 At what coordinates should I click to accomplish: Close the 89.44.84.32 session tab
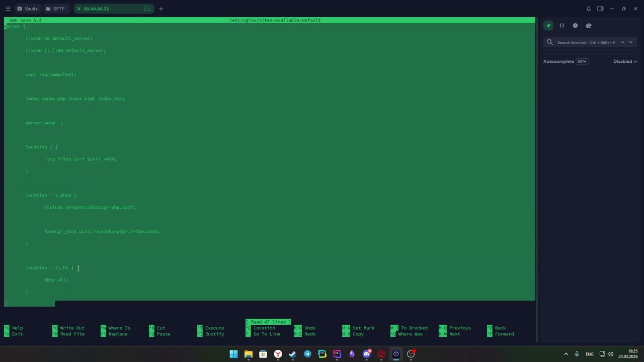[x=78, y=9]
